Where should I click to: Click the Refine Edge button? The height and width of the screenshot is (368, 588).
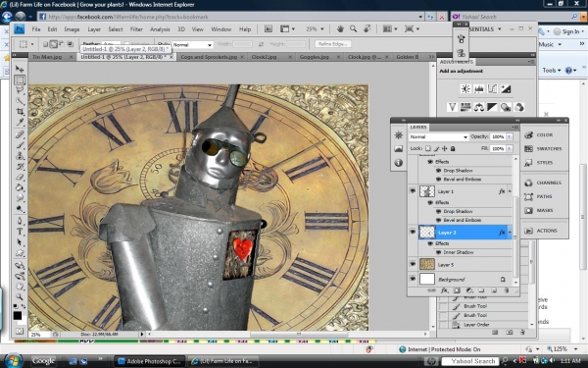pos(333,44)
